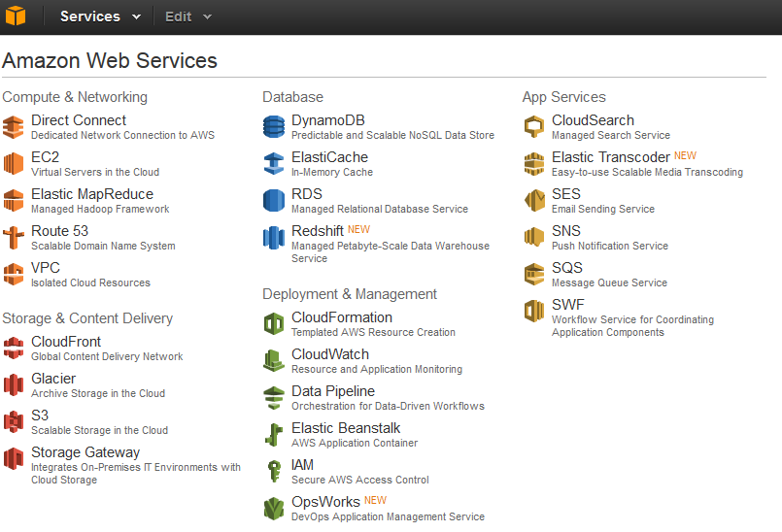The height and width of the screenshot is (532, 782).
Task: Click the DynamoDB database icon
Action: (274, 126)
